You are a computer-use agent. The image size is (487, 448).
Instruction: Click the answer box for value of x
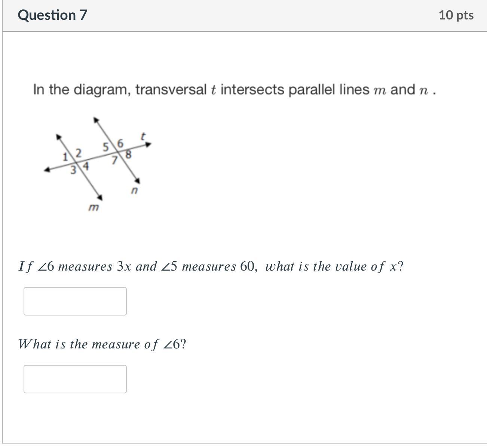[75, 301]
